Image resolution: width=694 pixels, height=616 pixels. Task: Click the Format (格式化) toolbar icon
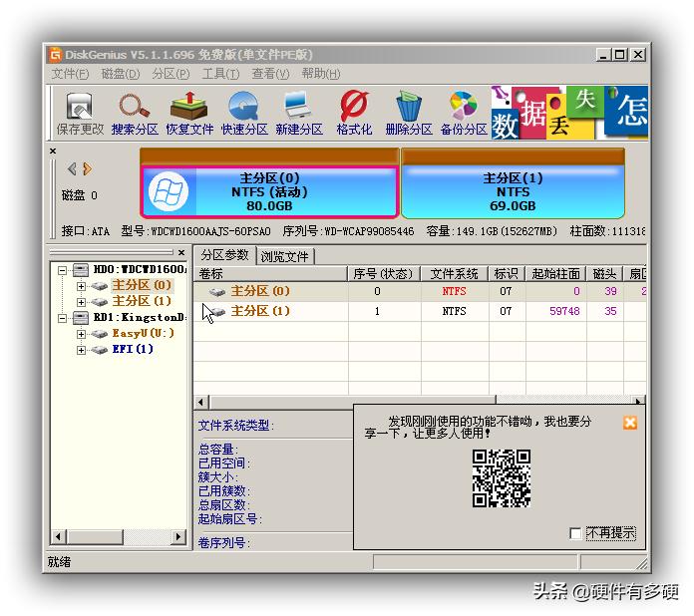(354, 114)
